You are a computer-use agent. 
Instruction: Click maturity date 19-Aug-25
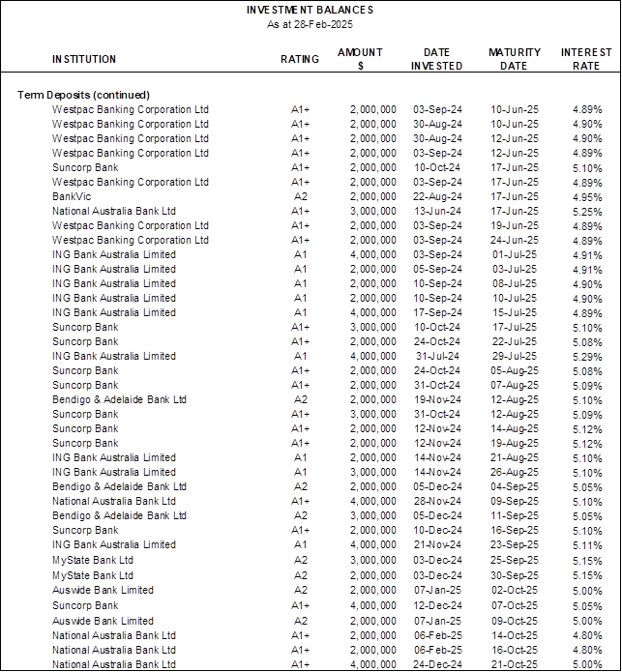click(515, 444)
